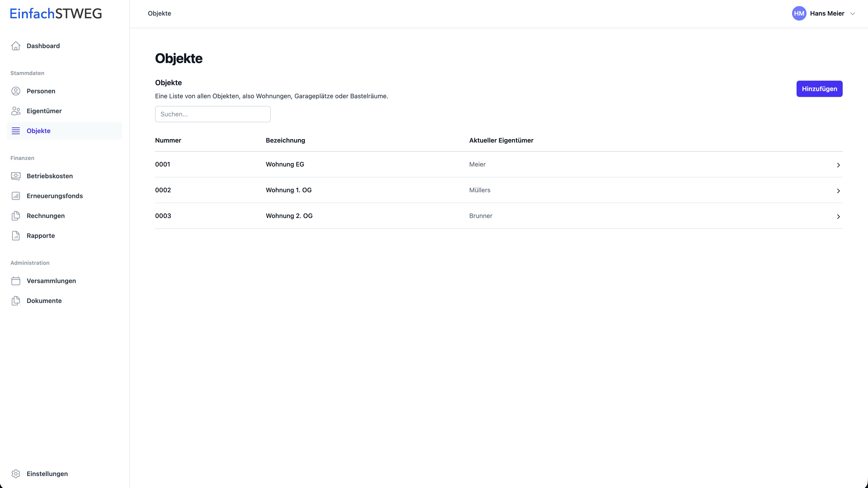This screenshot has width=868, height=488.
Task: Open Wohnung 1. OG row chevron
Action: 838,191
